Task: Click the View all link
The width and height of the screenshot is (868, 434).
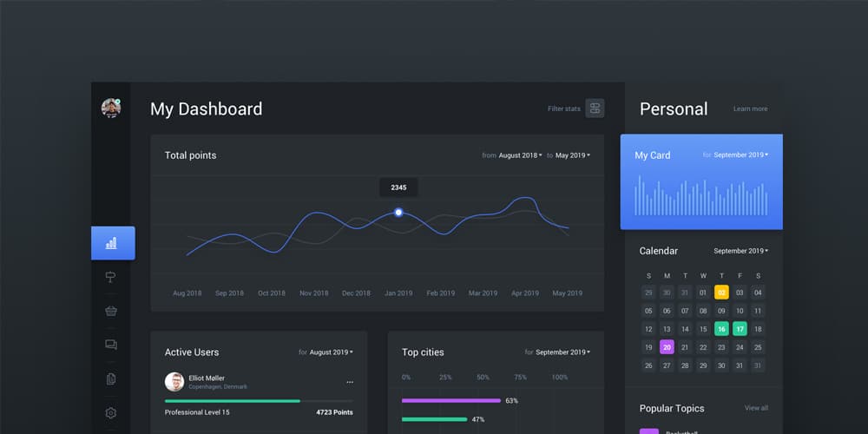Action: [x=756, y=408]
